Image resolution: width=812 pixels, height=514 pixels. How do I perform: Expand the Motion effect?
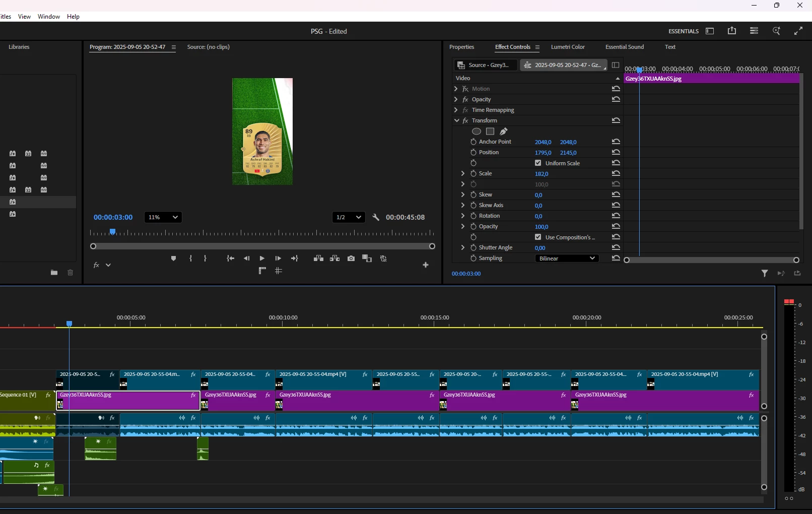coord(456,89)
